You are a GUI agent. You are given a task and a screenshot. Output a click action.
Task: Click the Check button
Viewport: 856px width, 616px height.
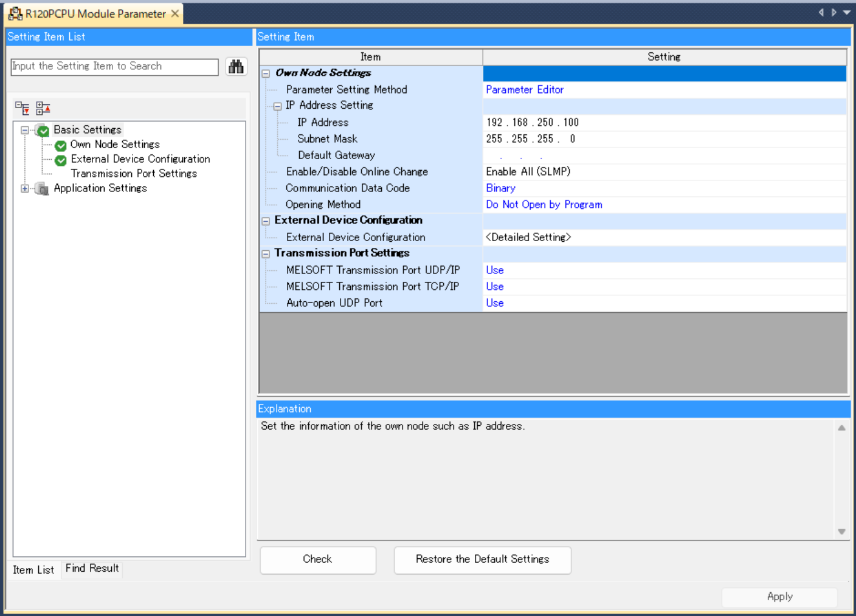(318, 560)
